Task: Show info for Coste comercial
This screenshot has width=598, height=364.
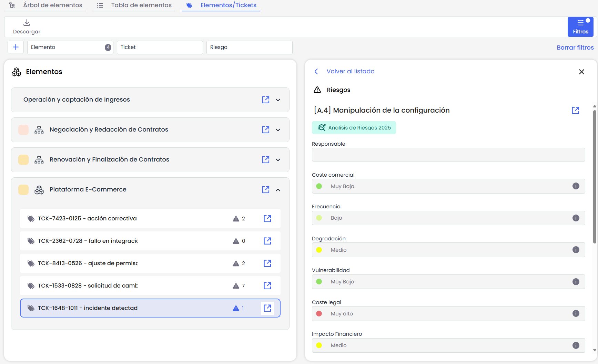Action: tap(576, 186)
